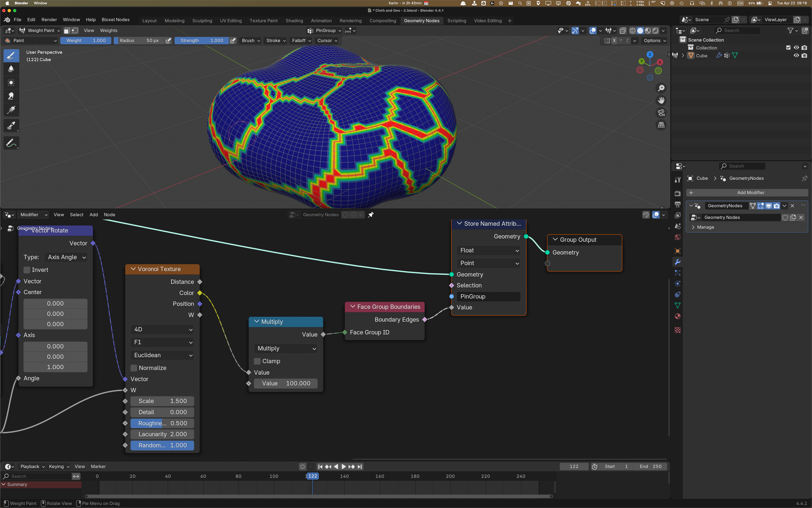Switch to the Shading workspace tab
The width and height of the screenshot is (812, 508).
click(x=294, y=21)
